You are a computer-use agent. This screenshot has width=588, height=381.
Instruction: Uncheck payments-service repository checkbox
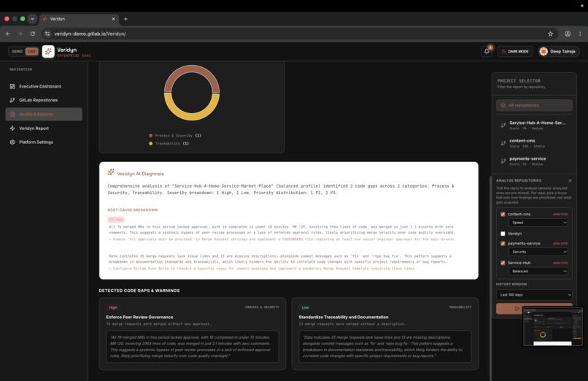pos(503,243)
